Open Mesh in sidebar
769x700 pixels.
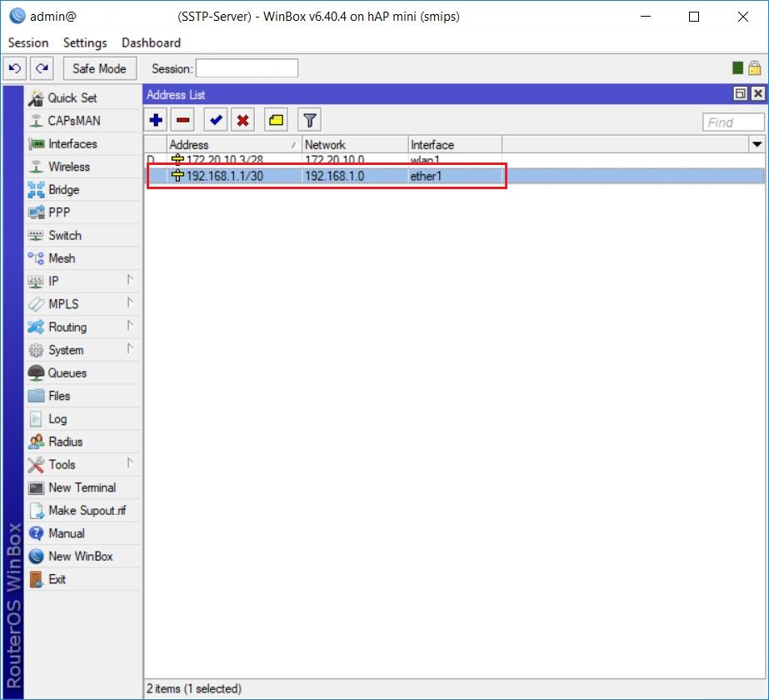[x=83, y=258]
